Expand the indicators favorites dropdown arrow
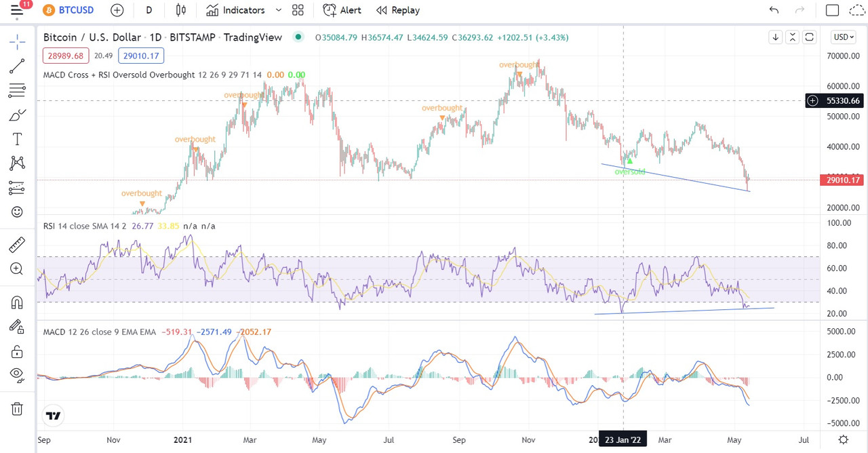868x453 pixels. [279, 10]
